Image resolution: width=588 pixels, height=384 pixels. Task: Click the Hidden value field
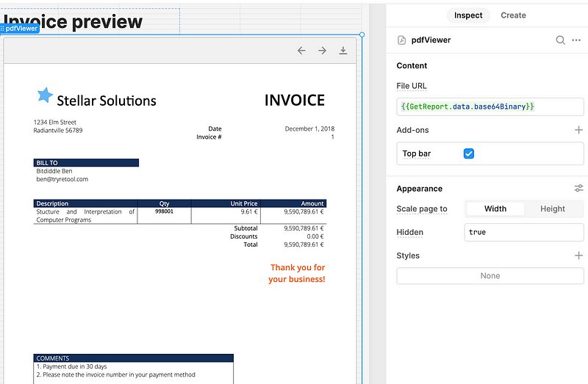tap(524, 232)
